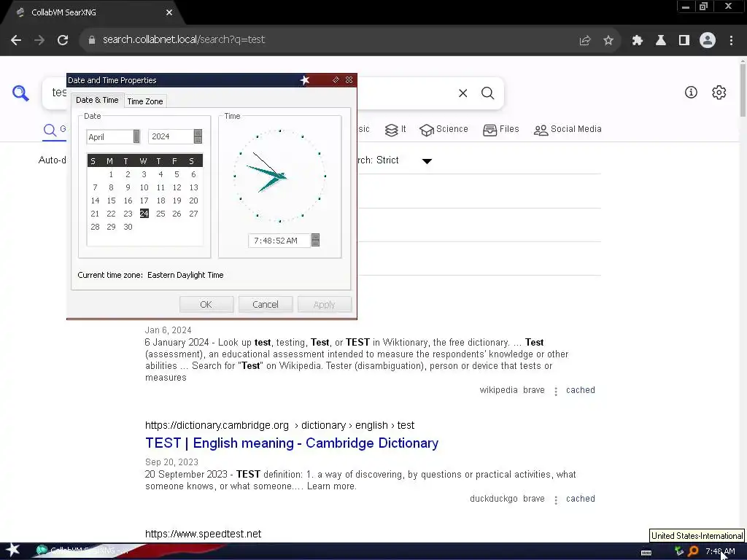Open the Cambridge Dictionary TEST result link

click(x=292, y=443)
